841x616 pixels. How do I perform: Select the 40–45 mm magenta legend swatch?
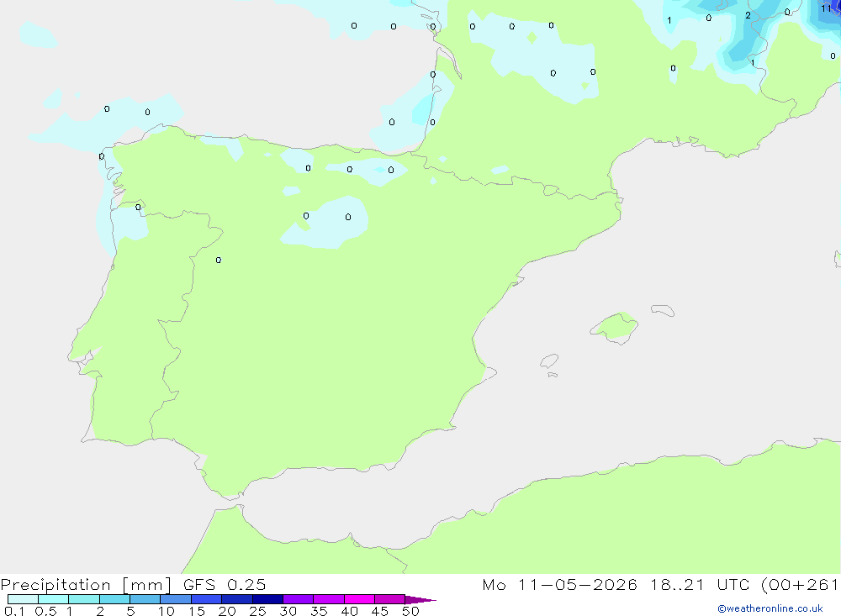[359, 599]
